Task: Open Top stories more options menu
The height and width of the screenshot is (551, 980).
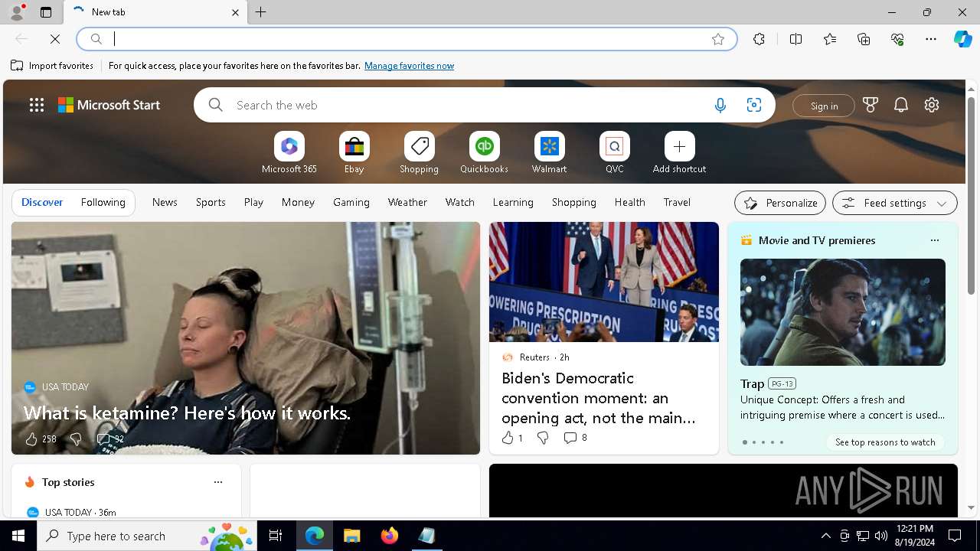Action: tap(218, 482)
